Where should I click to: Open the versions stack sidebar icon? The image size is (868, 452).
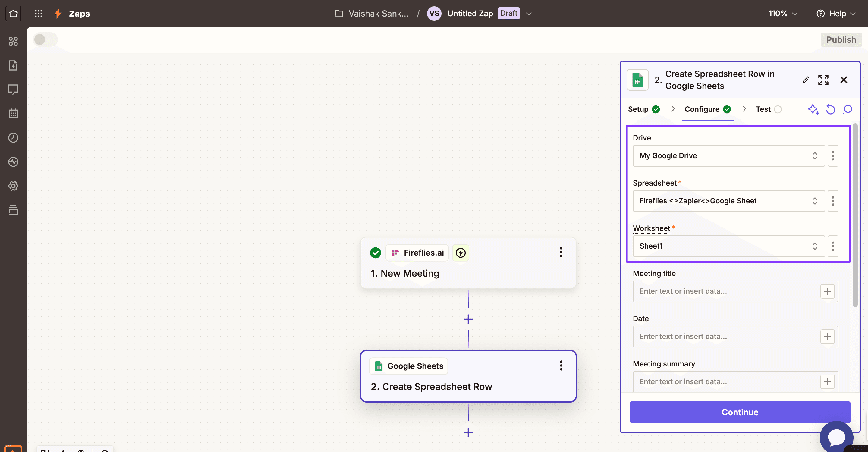pos(13,210)
